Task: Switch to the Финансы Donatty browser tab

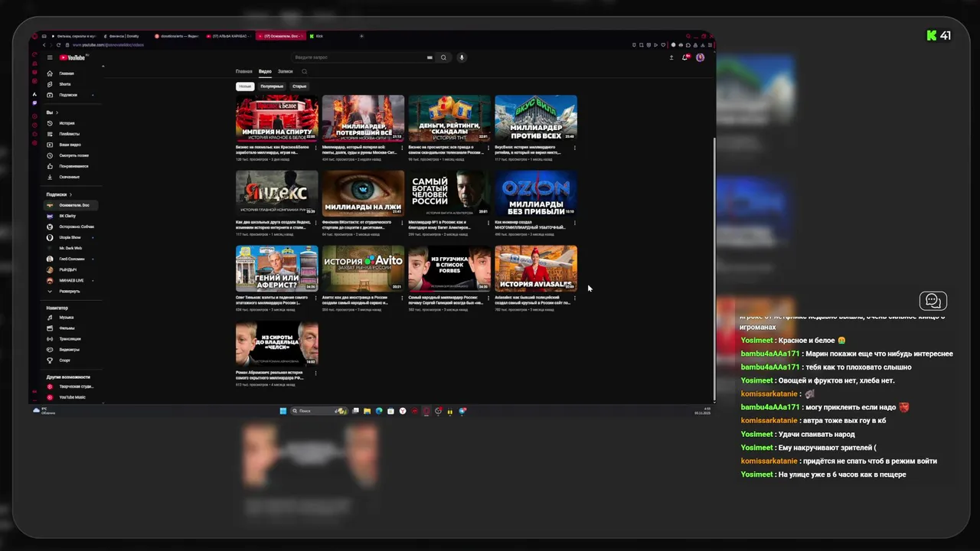Action: 124,36
